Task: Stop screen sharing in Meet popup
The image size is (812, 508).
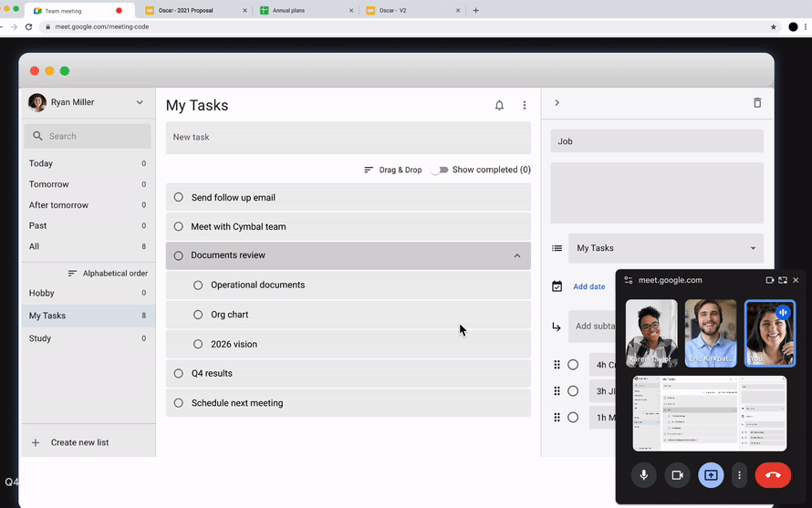Action: [x=711, y=475]
